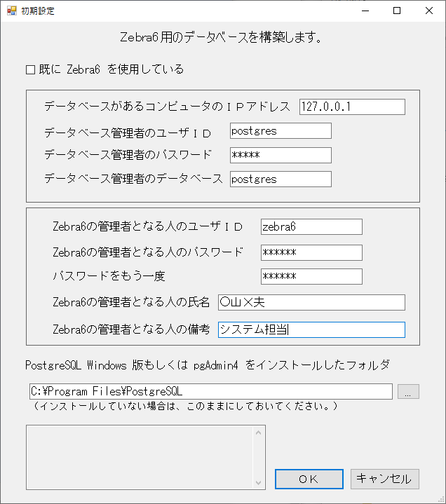Click the PostgreSQL Windows 版 folder label text
This screenshot has width=446, height=504.
pyautogui.click(x=208, y=365)
